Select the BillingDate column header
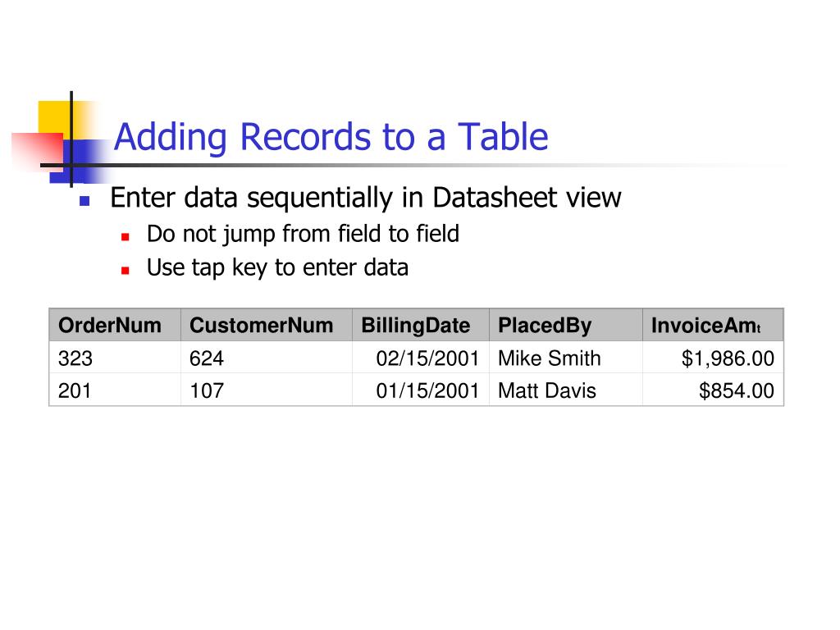This screenshot has width=840, height=630. pyautogui.click(x=421, y=325)
